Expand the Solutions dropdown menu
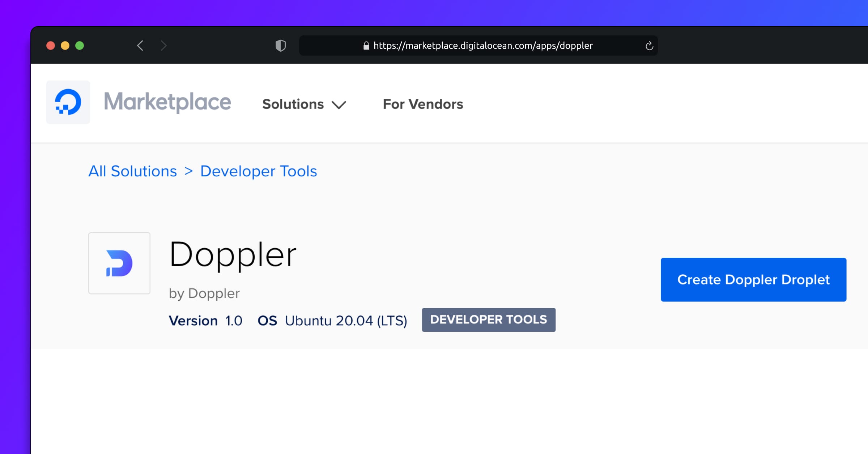Viewport: 868px width, 454px height. [293, 104]
